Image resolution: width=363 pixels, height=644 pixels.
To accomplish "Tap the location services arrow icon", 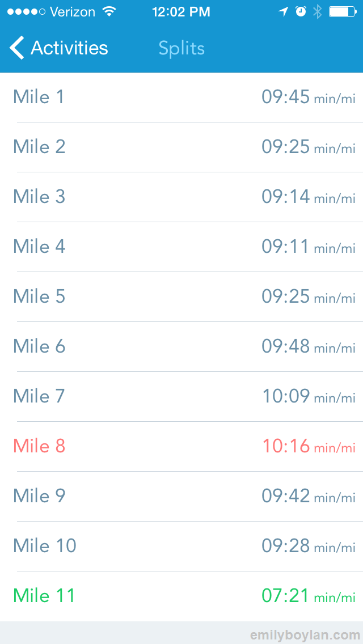I will point(284,12).
